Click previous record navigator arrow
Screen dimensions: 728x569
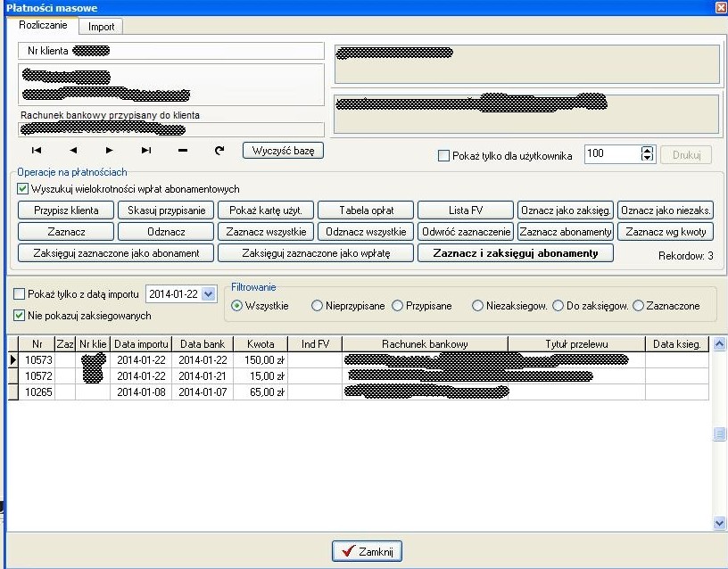[73, 151]
